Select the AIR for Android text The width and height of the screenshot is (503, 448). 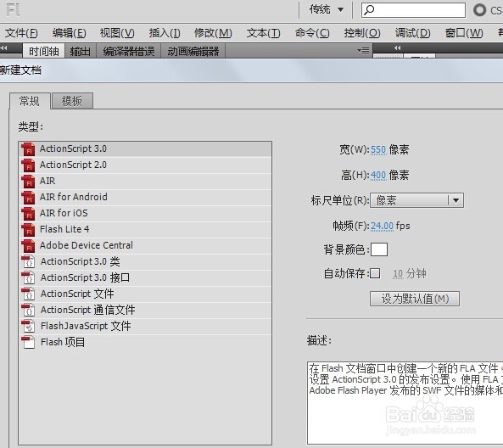pyautogui.click(x=74, y=197)
